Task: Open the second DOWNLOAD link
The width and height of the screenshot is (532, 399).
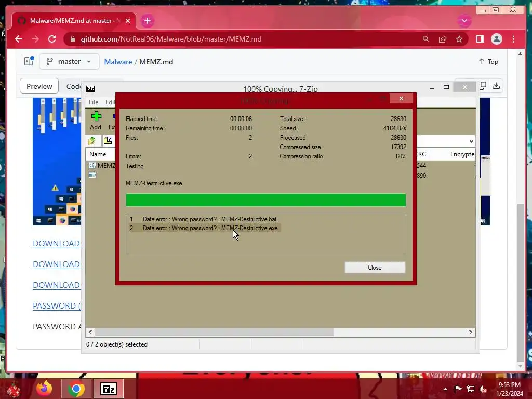Action: [x=56, y=264]
